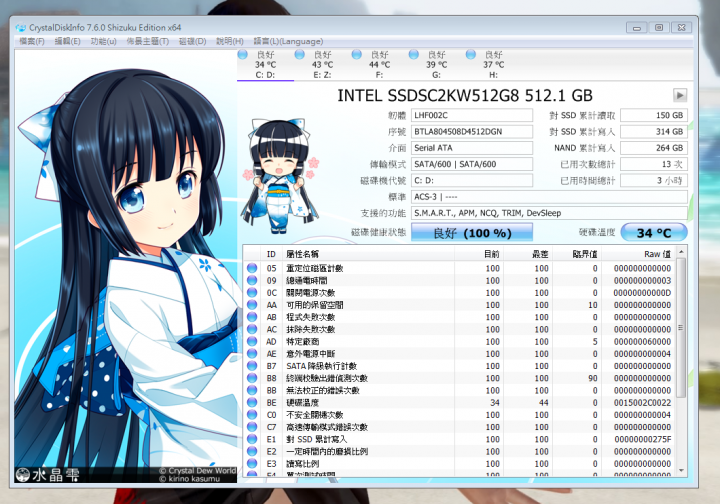Open the 編輯(E) menu
The height and width of the screenshot is (504, 720).
tap(68, 41)
